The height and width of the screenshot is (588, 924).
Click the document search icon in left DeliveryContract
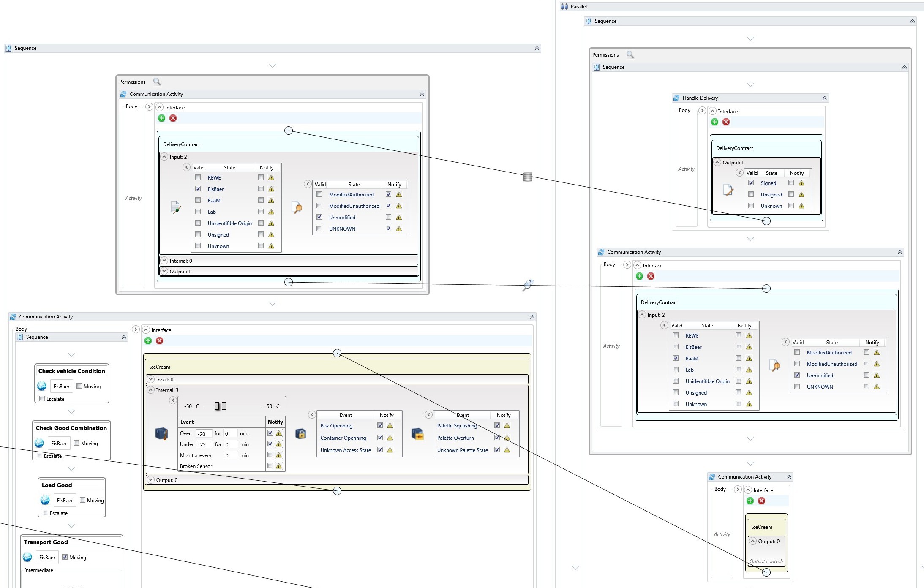(x=297, y=207)
